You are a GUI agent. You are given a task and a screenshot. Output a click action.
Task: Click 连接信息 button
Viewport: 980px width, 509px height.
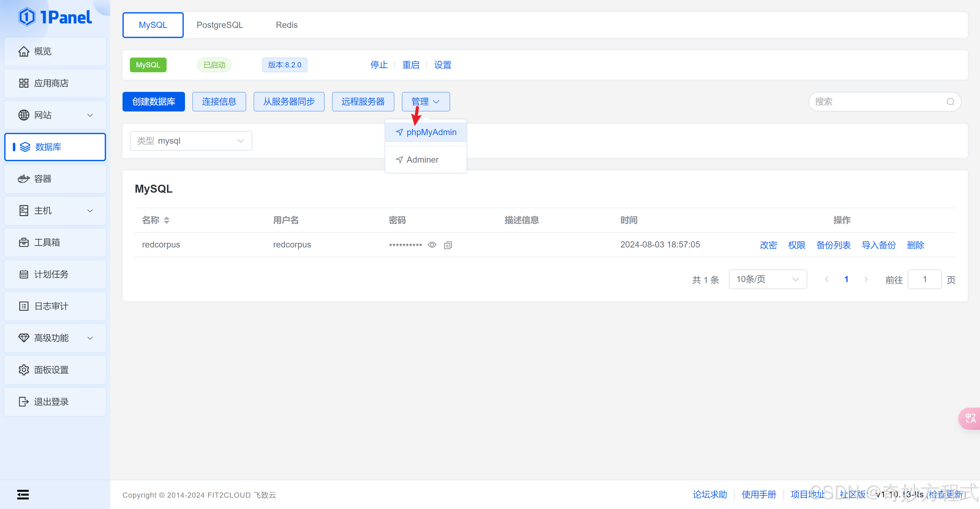pos(219,102)
